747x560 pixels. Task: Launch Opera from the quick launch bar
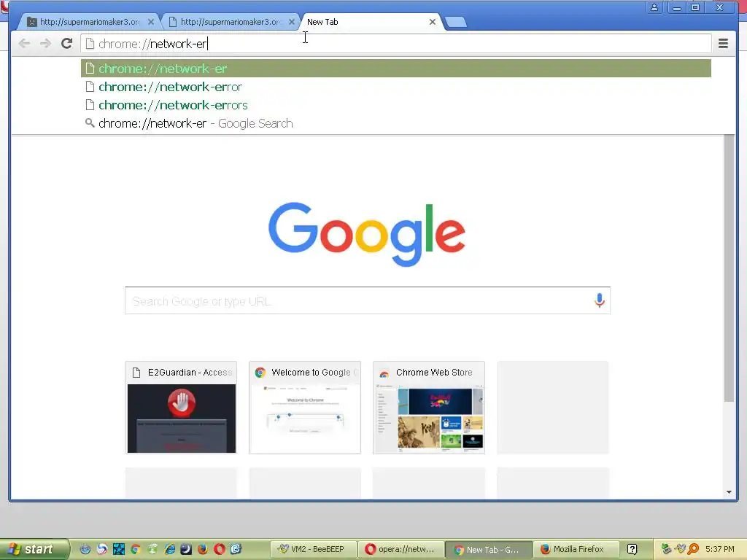click(219, 549)
